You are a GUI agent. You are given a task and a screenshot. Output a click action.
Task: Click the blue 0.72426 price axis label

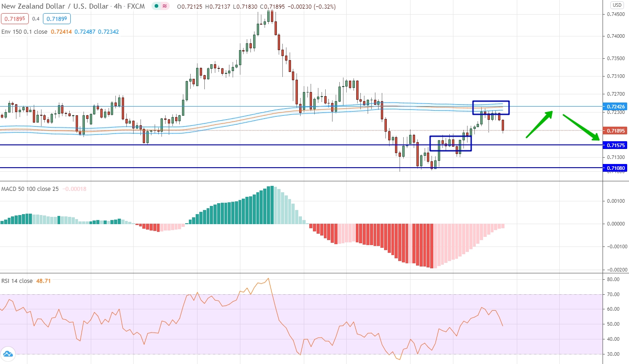coord(616,107)
